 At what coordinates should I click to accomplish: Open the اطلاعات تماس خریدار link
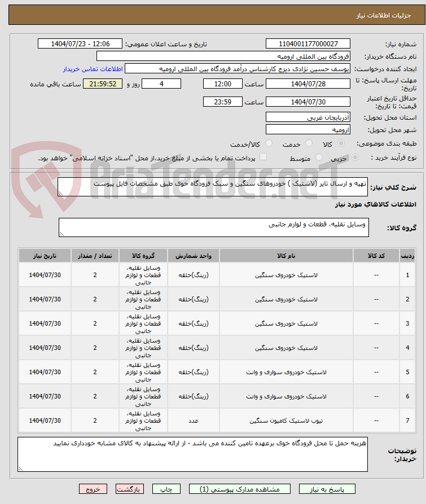point(93,69)
